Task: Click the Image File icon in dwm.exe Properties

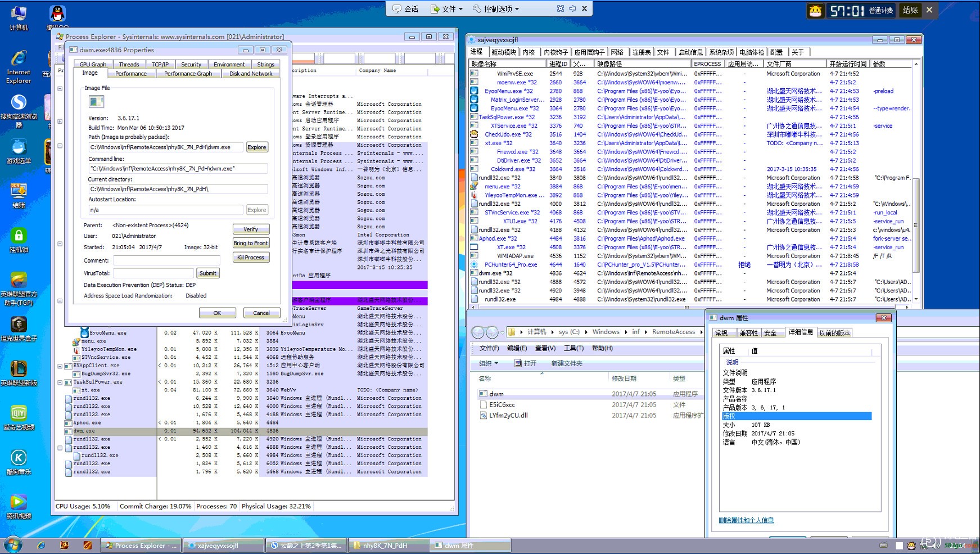Action: pyautogui.click(x=96, y=101)
